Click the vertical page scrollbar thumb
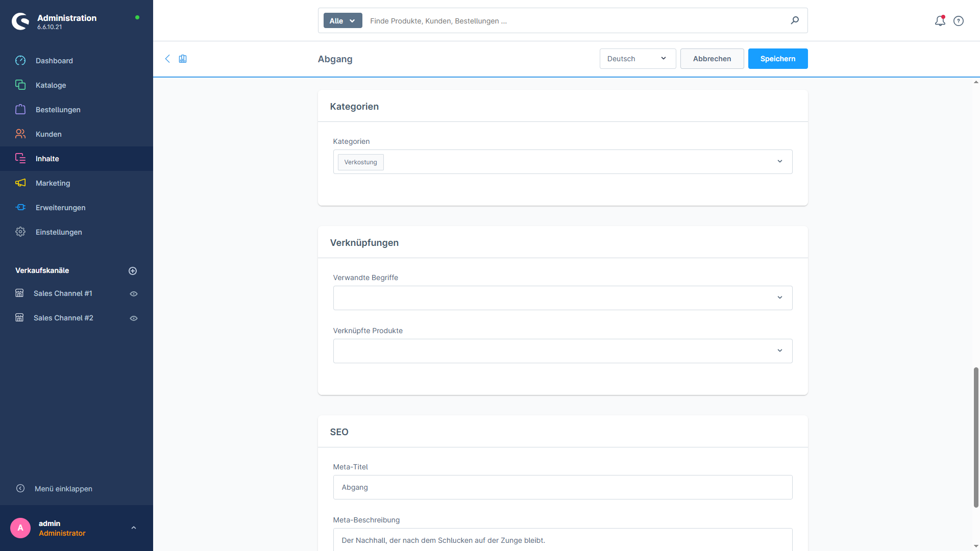 [x=976, y=437]
